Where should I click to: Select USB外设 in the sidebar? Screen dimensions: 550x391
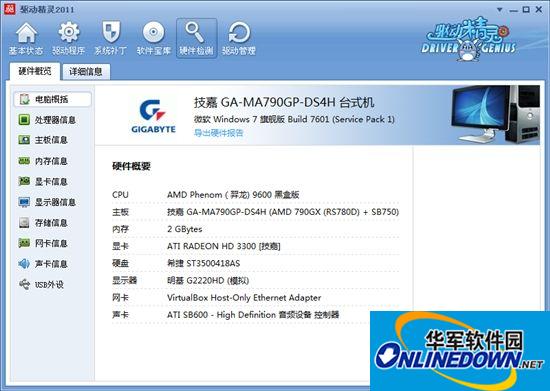pyautogui.click(x=41, y=284)
